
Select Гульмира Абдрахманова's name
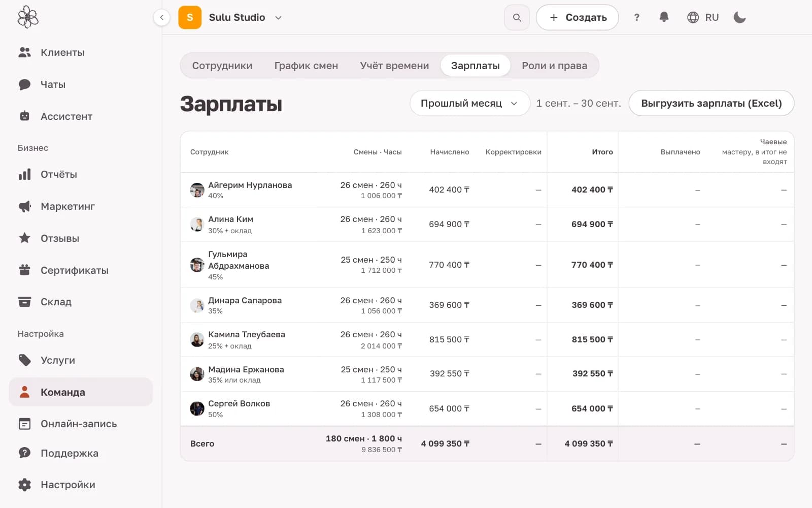point(239,260)
